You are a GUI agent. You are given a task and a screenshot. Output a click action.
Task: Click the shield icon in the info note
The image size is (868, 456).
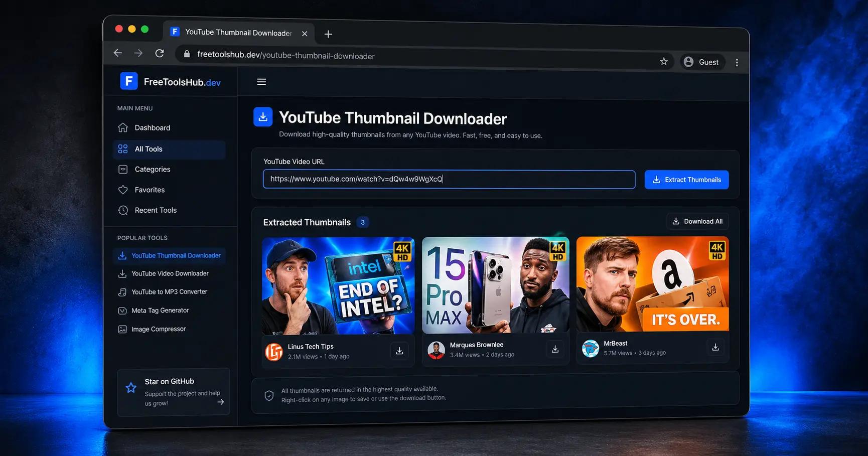click(x=269, y=395)
